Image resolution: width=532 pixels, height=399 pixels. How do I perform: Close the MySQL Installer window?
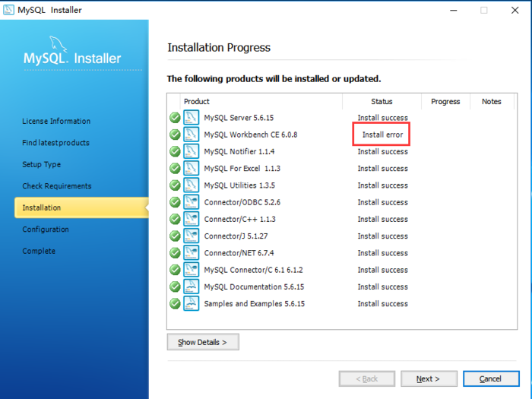tap(515, 10)
